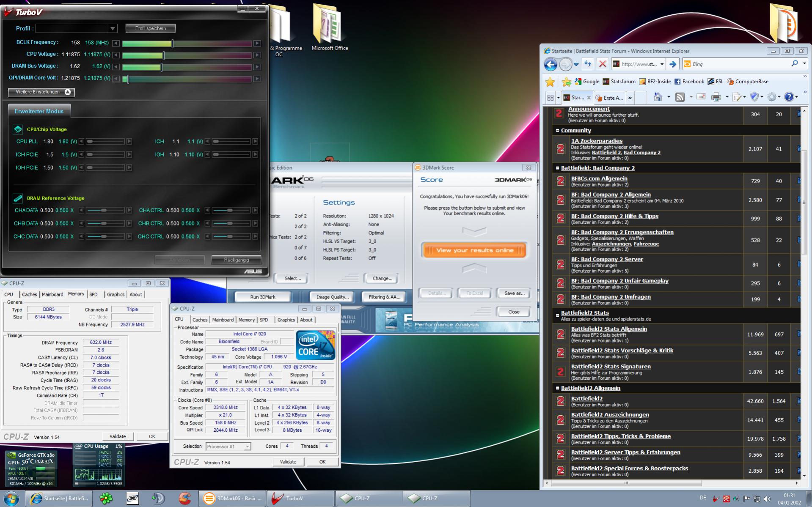Click the Windows Start orb
The width and height of the screenshot is (812, 507).
[11, 499]
